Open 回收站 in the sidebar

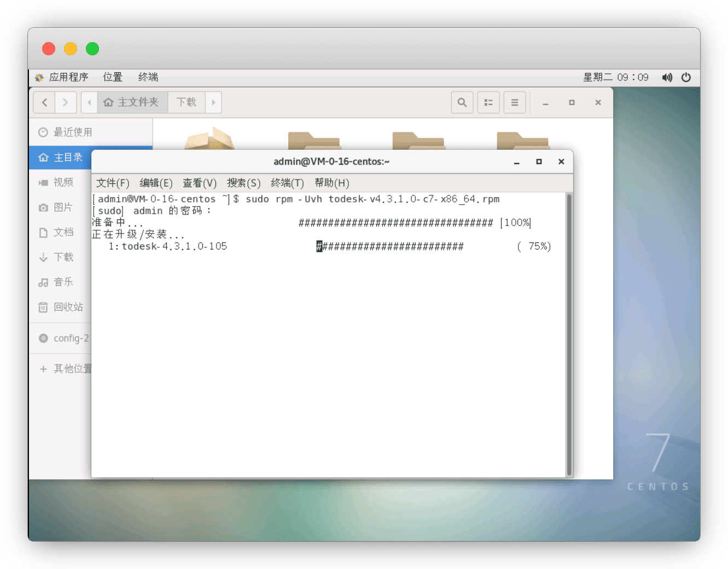(x=68, y=307)
